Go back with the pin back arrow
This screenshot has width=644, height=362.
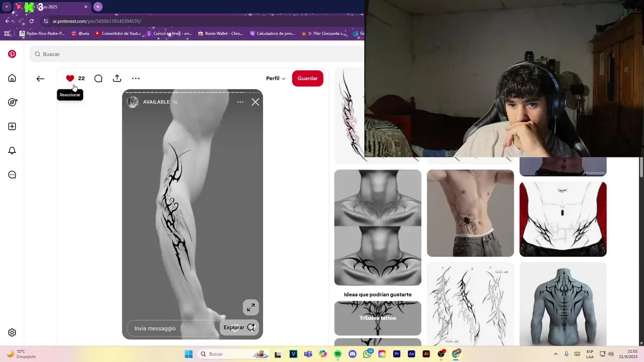pos(40,78)
